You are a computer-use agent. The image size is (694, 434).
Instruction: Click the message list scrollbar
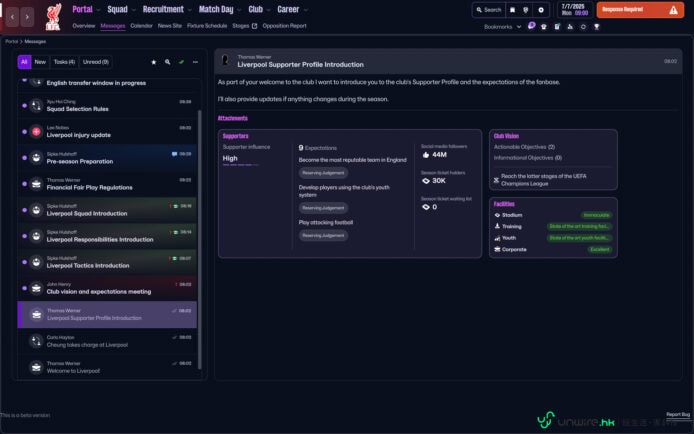[x=200, y=239]
